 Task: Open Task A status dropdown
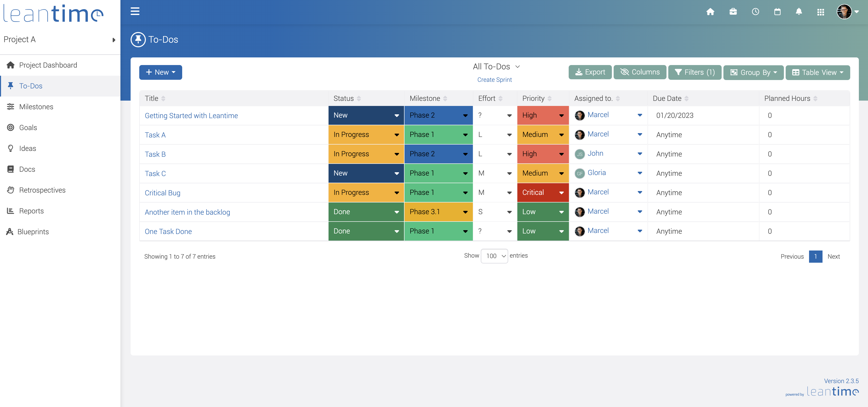click(x=366, y=135)
